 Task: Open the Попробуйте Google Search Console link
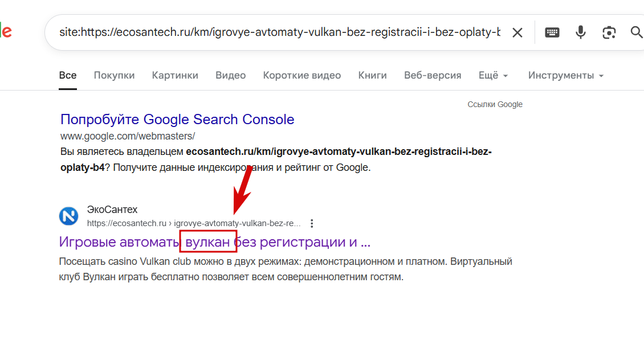tap(177, 120)
